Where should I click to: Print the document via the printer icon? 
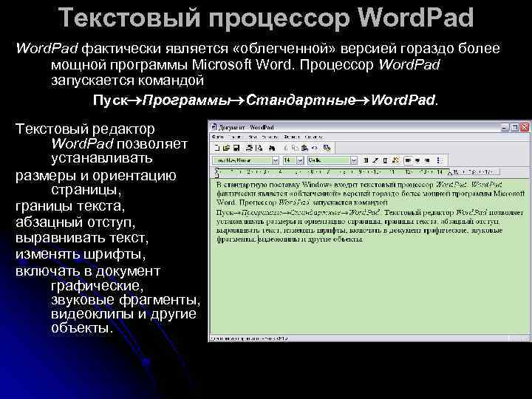[x=250, y=148]
